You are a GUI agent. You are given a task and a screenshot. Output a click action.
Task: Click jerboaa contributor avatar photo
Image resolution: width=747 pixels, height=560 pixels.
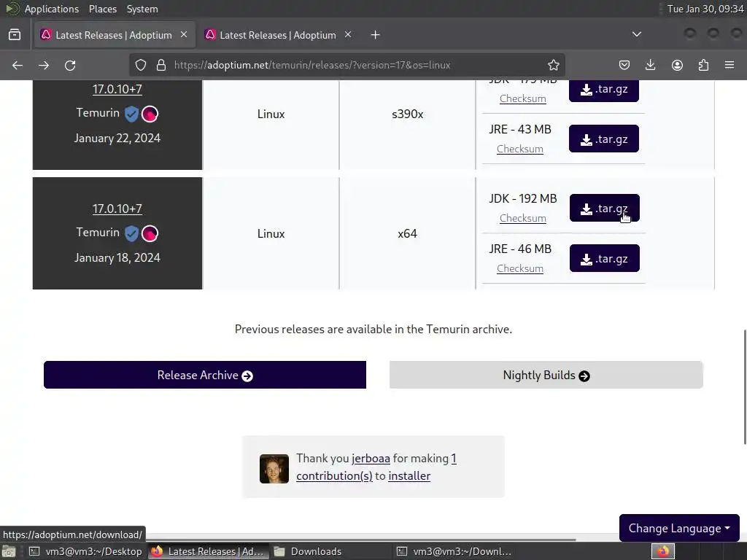pyautogui.click(x=274, y=469)
